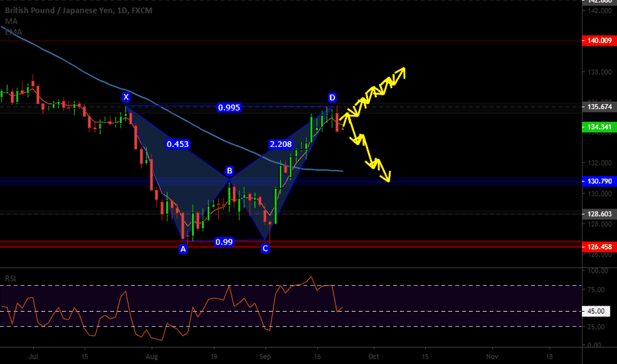Select the 45.00 RSI level label
Screen dimensions: 617x364
point(596,311)
